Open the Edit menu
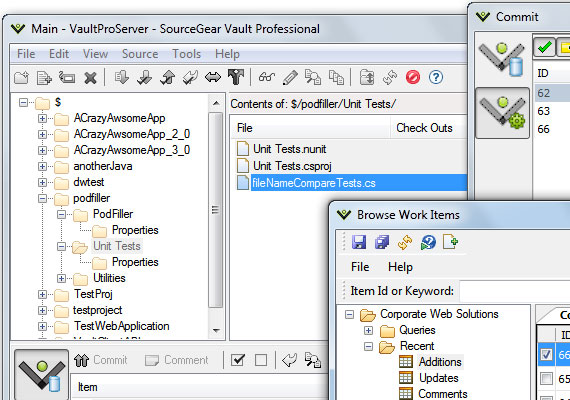Screen dimensions: 570x400 [x=59, y=54]
